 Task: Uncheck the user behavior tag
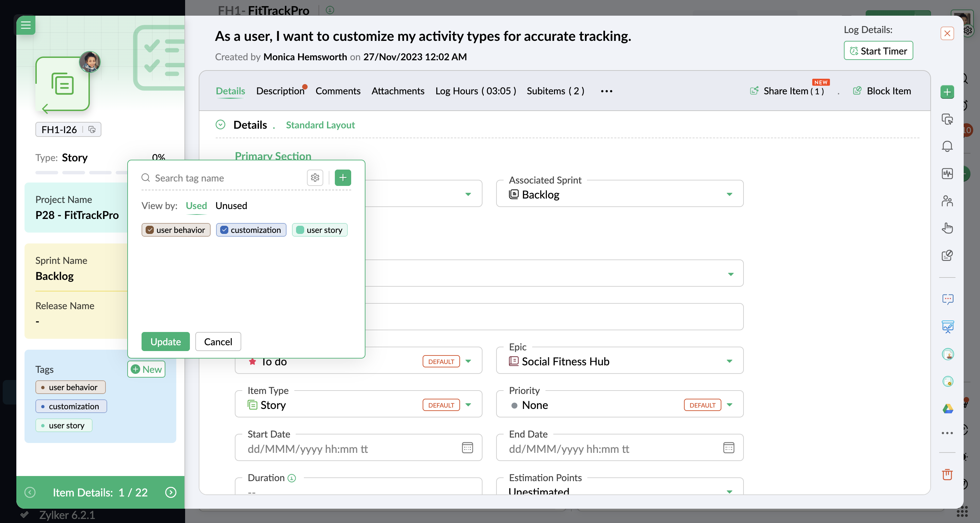coord(150,230)
